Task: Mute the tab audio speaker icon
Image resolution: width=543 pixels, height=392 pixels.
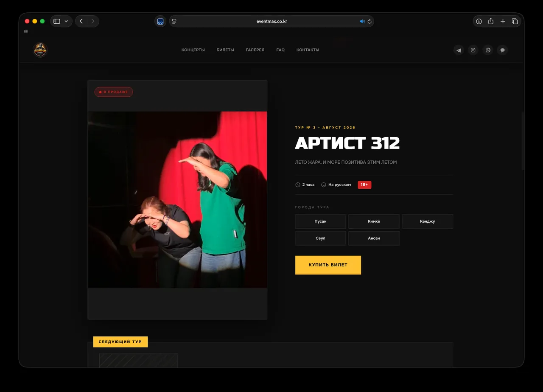Action: click(x=362, y=21)
